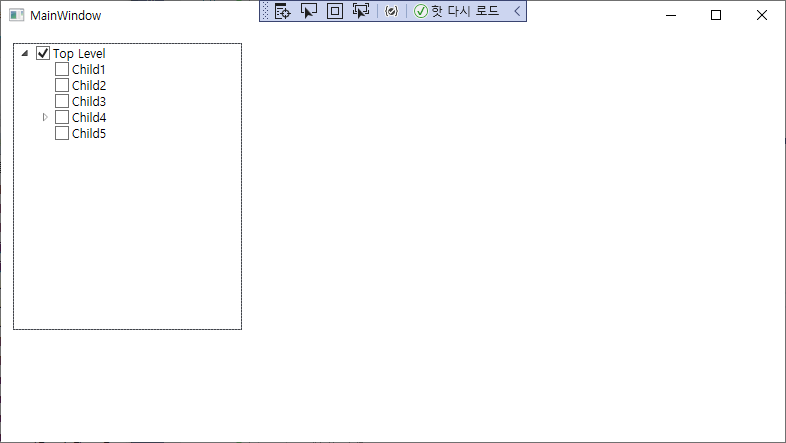
Task: Check the Child3 checkbox
Action: pos(62,101)
